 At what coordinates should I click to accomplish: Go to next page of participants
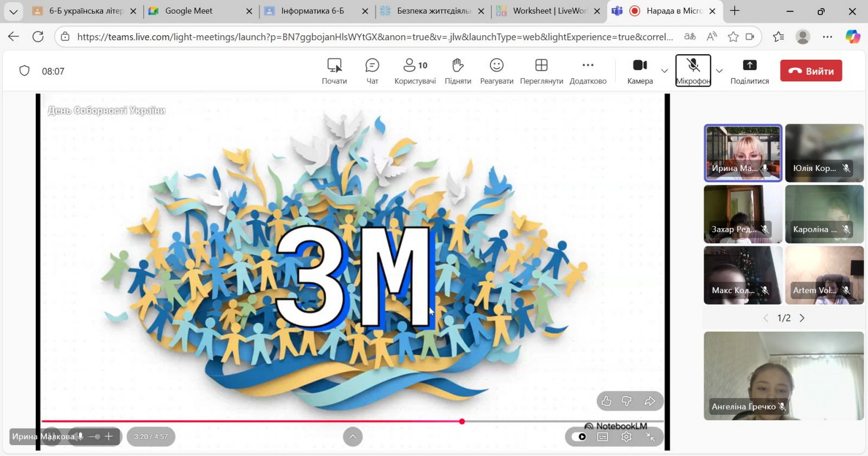tap(802, 318)
